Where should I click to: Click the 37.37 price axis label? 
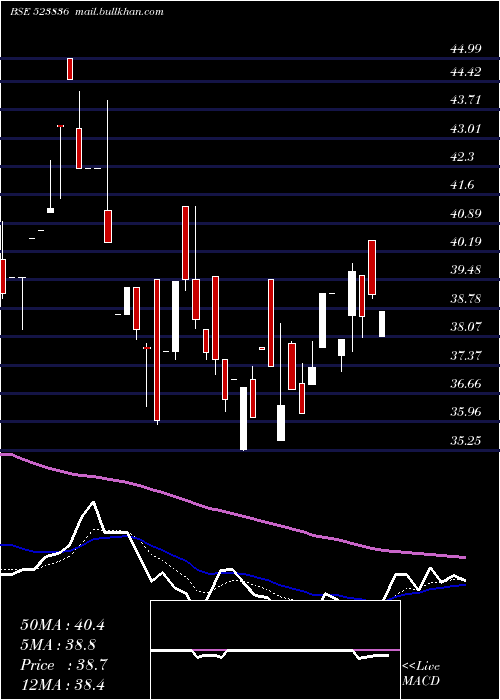pos(466,356)
